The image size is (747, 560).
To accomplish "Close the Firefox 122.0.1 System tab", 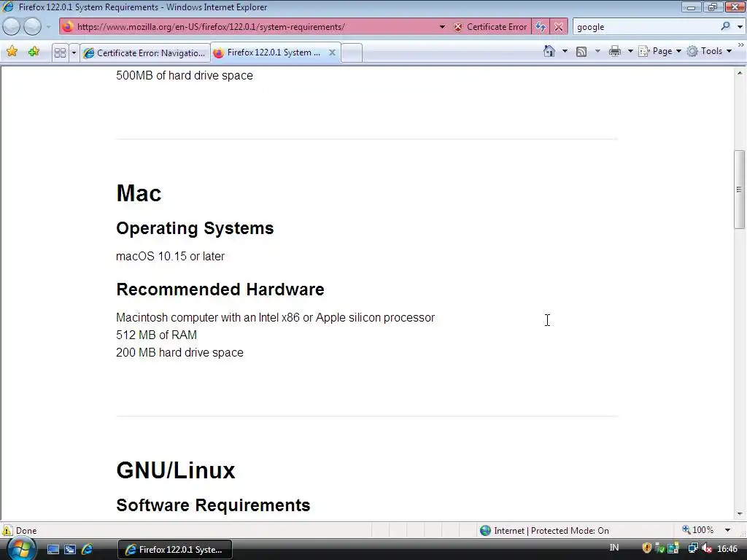I will 332,52.
